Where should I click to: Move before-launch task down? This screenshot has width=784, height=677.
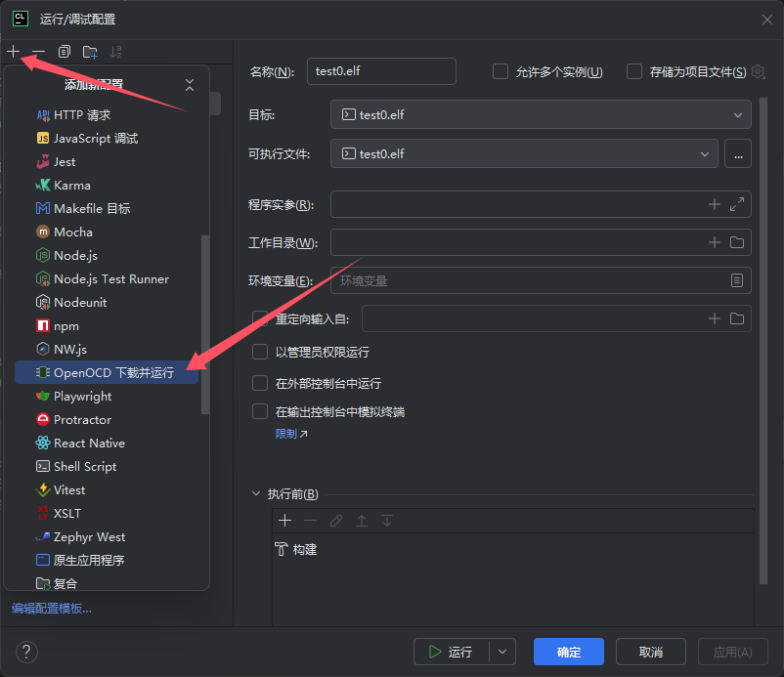point(387,521)
